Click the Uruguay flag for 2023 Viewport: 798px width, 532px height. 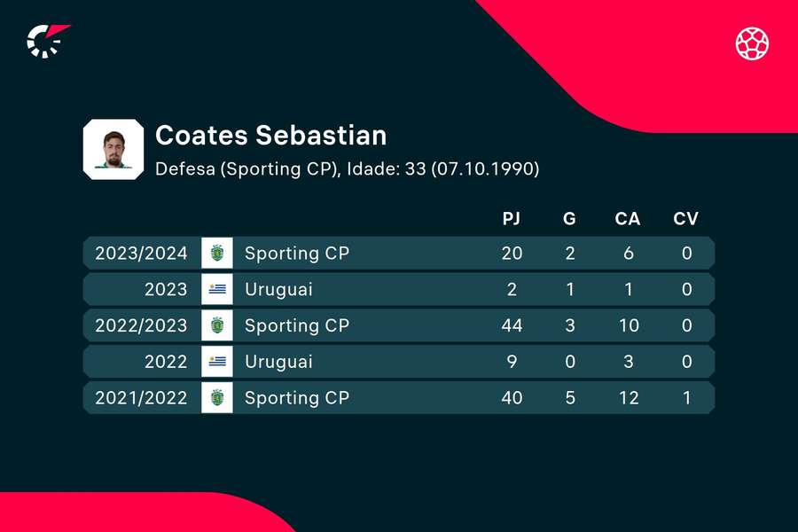click(x=216, y=290)
